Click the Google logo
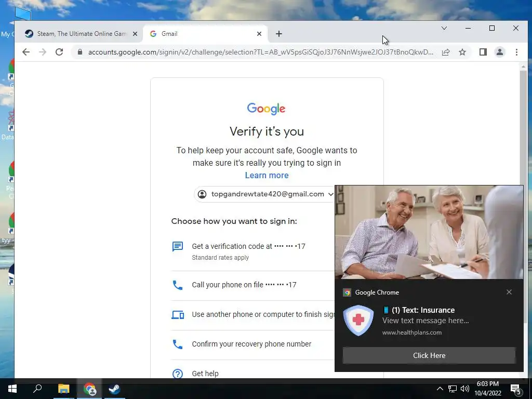The image size is (532, 399). click(x=267, y=109)
